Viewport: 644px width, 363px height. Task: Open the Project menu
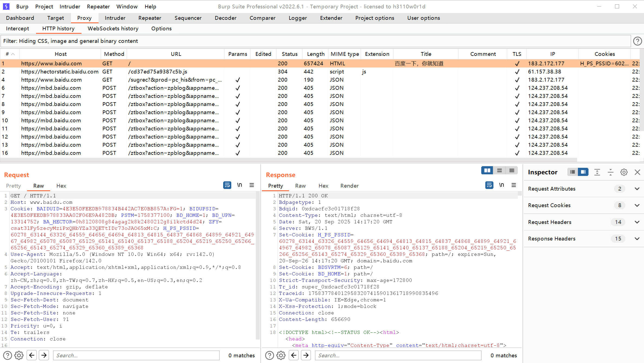(x=44, y=7)
